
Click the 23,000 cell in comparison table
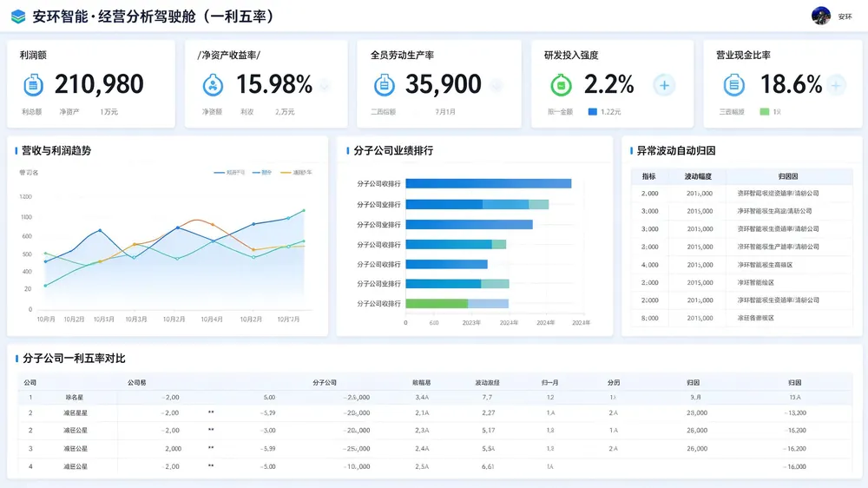697,412
